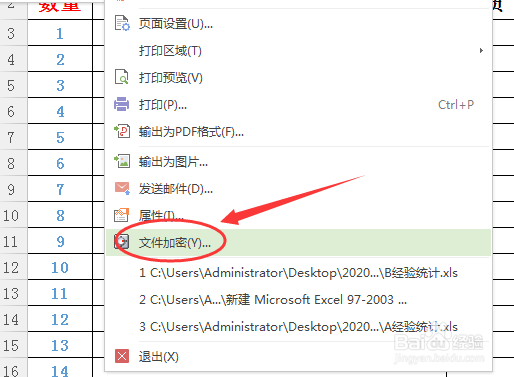This screenshot has height=377, width=514.
Task: Click the file encryption safe icon
Action: click(121, 241)
